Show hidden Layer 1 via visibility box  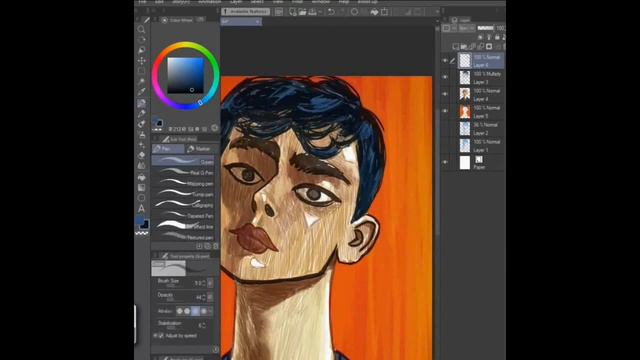[x=445, y=145]
